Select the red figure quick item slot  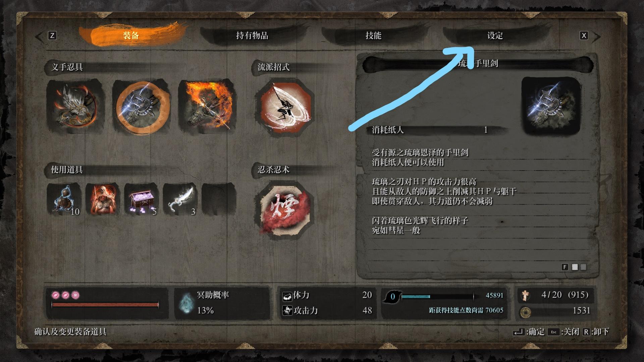tap(103, 200)
